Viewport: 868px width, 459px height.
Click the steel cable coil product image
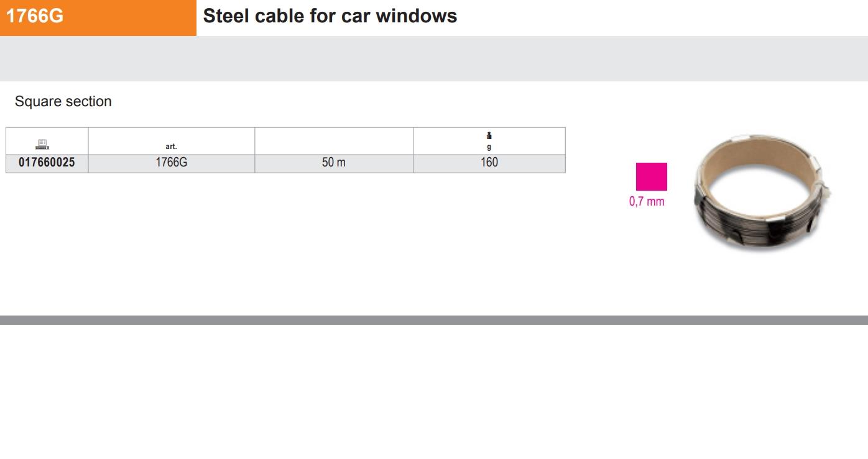pos(762,193)
